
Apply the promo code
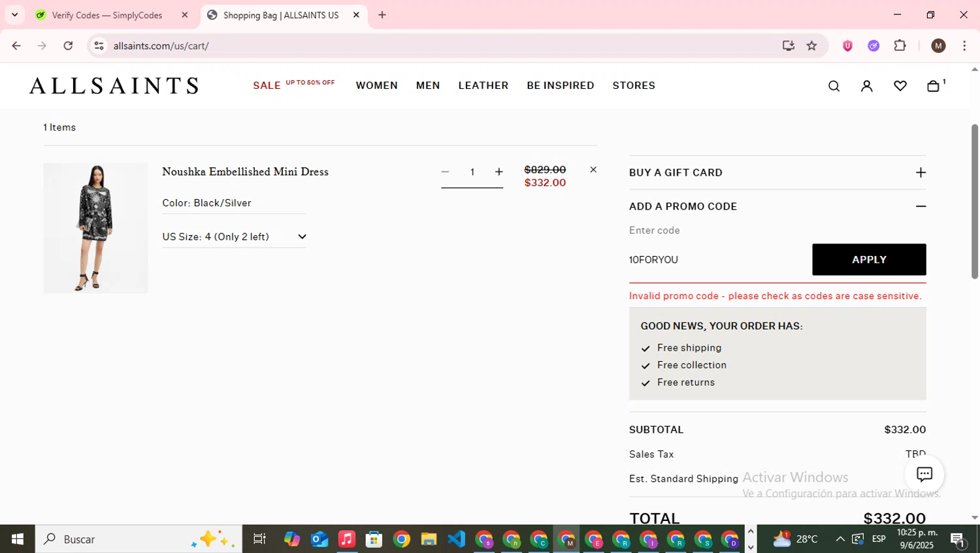click(x=869, y=260)
